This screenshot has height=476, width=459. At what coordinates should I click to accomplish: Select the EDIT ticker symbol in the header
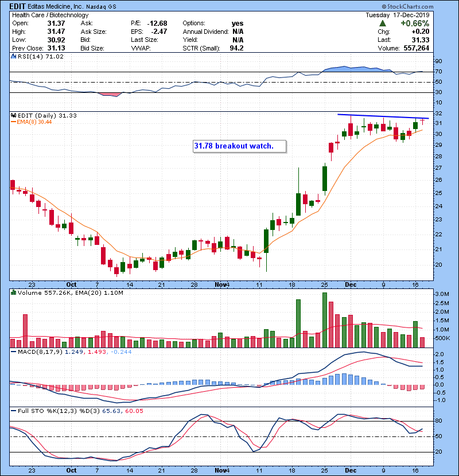point(17,6)
